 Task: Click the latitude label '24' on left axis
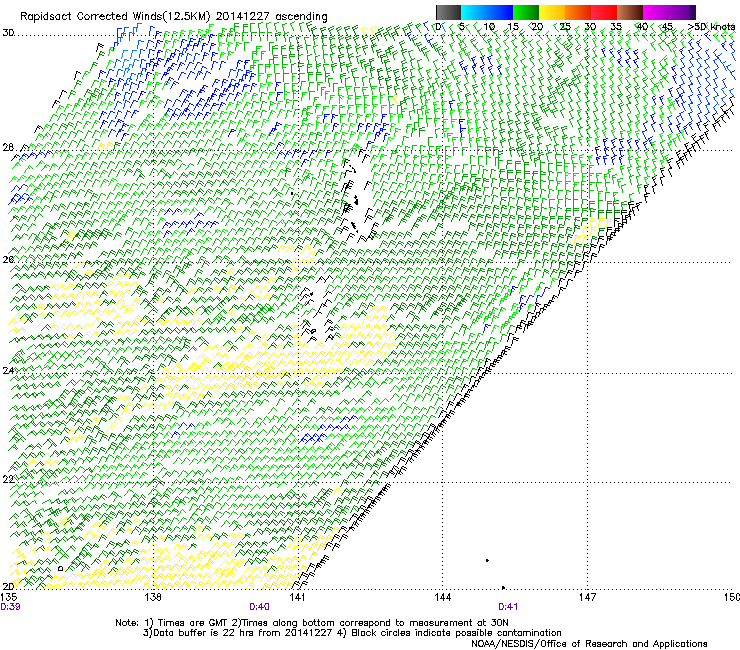click(x=8, y=371)
